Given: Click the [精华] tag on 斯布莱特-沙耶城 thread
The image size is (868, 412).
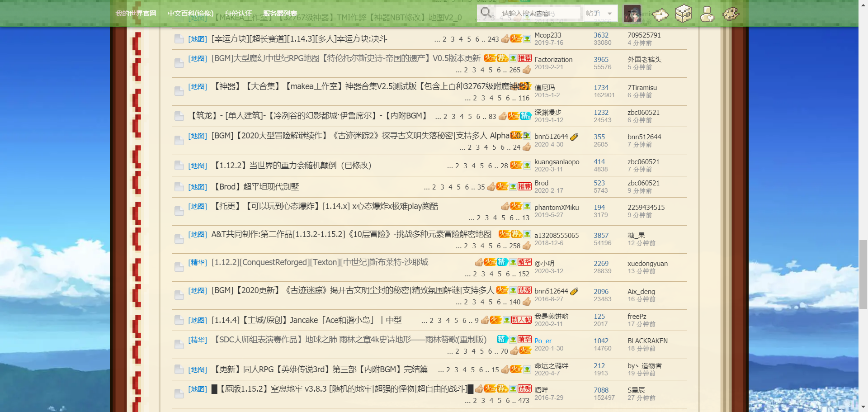Looking at the screenshot, I should [x=198, y=262].
